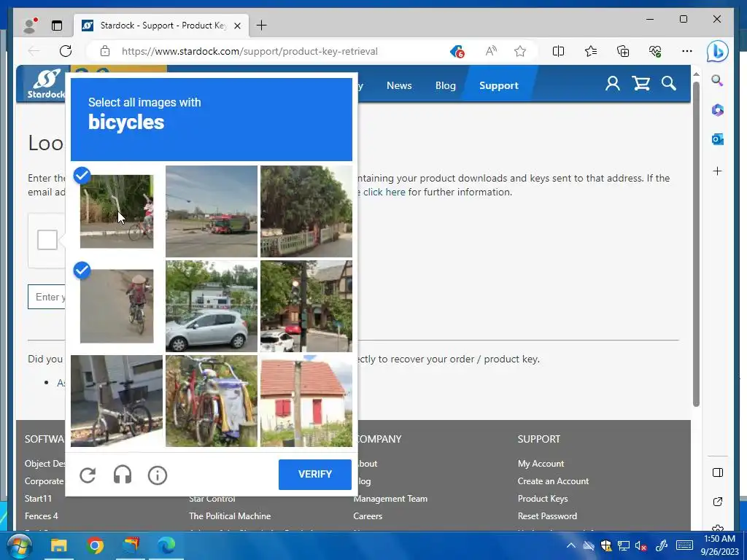Image resolution: width=747 pixels, height=560 pixels.
Task: Click the Stardock logo
Action: (44, 84)
